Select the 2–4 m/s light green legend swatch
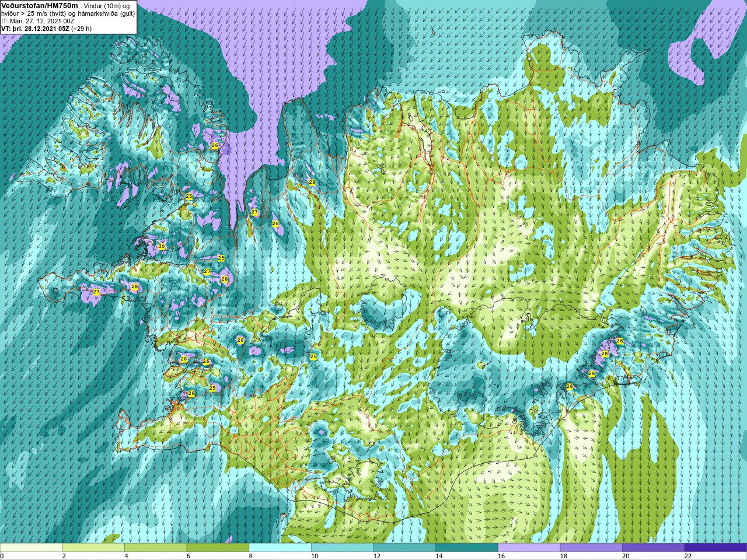The image size is (747, 560). (93, 547)
